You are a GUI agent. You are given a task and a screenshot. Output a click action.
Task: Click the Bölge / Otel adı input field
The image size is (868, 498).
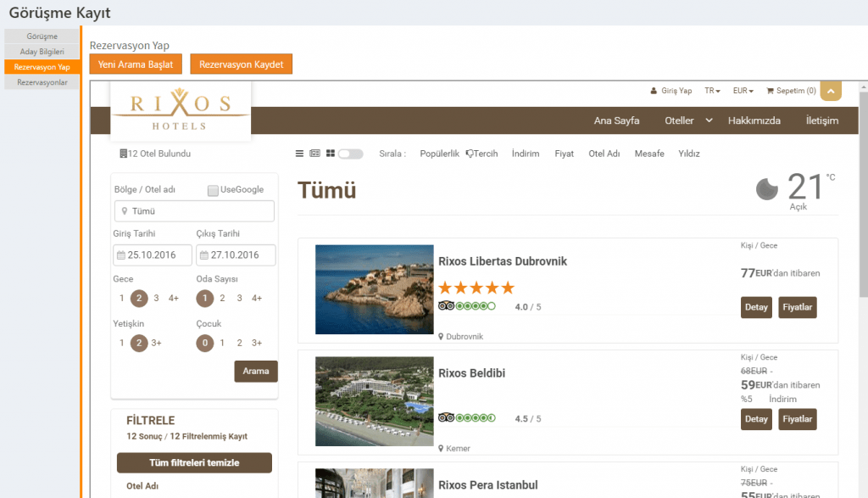[x=194, y=211]
